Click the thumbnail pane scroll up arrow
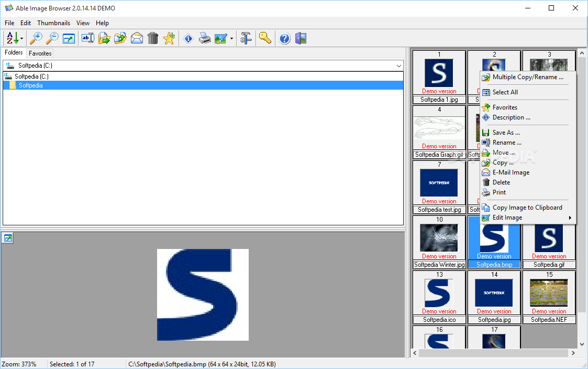This screenshot has width=588, height=369. [x=582, y=53]
